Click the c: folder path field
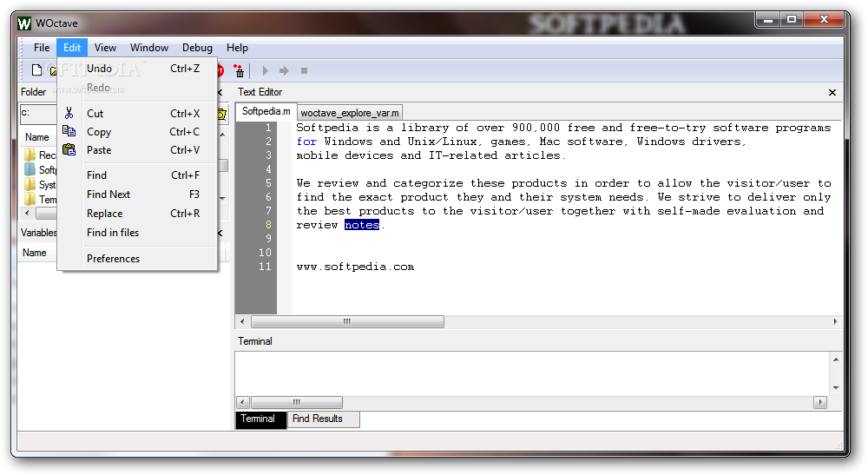 (x=37, y=114)
